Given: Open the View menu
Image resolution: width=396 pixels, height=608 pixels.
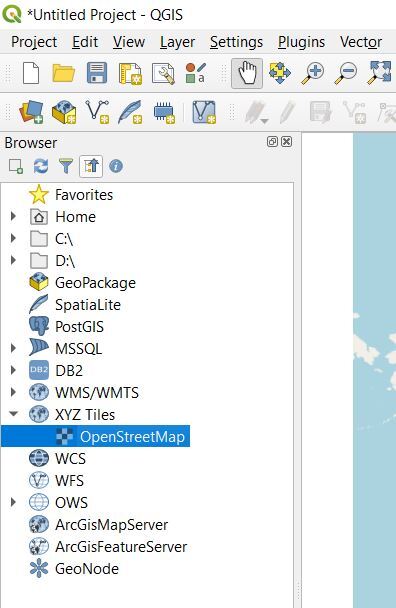Looking at the screenshot, I should click(129, 42).
